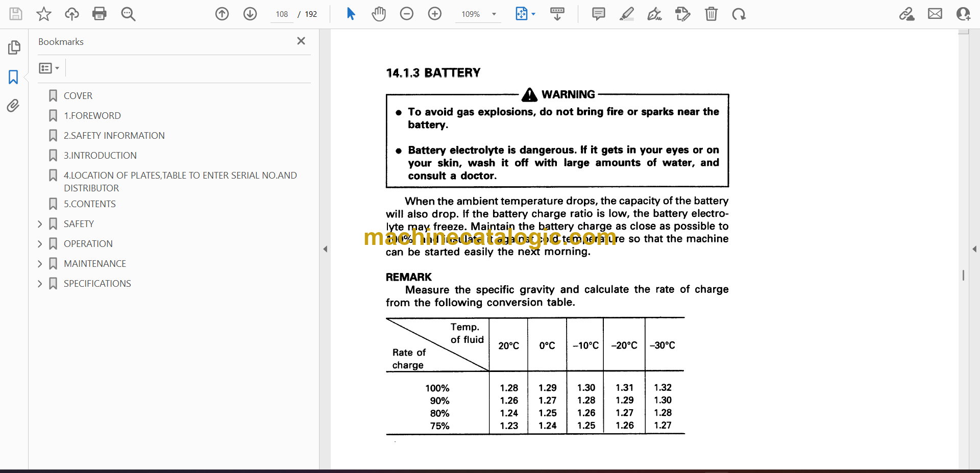Expand the SAFETY bookmark chevron

[x=40, y=224]
